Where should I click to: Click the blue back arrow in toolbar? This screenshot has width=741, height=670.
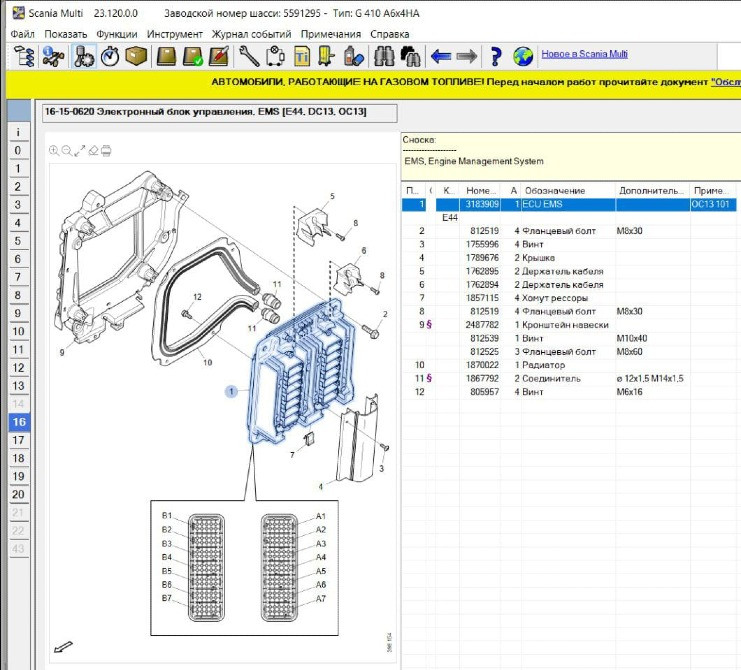click(x=441, y=56)
